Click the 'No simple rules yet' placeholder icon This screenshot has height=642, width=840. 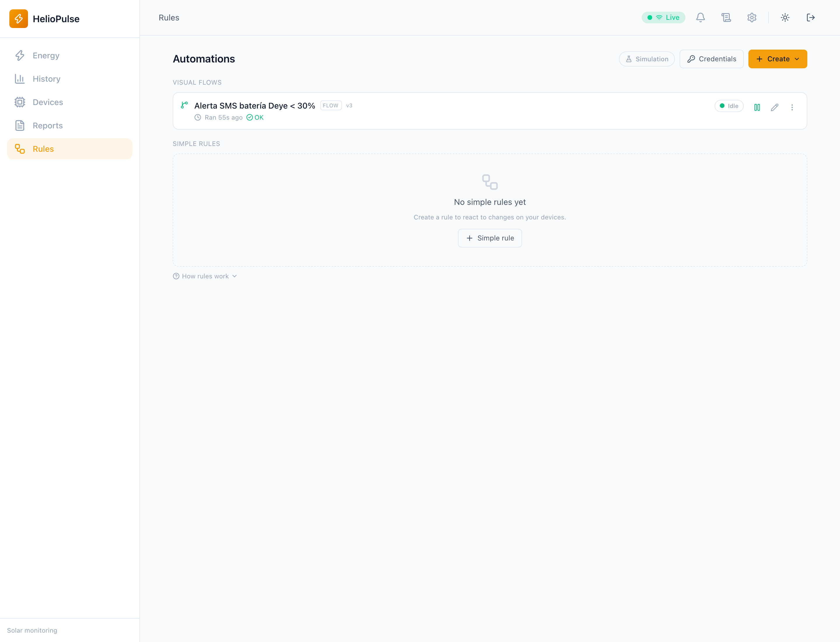coord(489,182)
